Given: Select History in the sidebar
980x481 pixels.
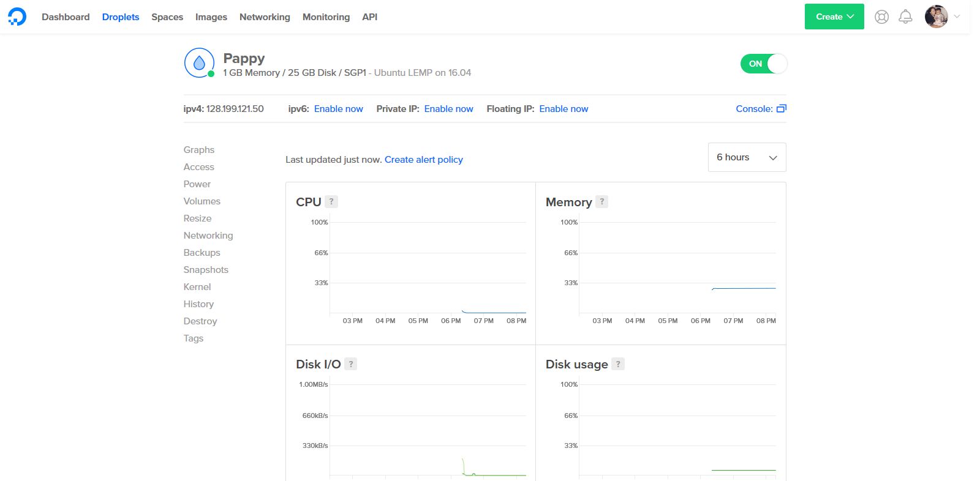Looking at the screenshot, I should click(x=198, y=304).
